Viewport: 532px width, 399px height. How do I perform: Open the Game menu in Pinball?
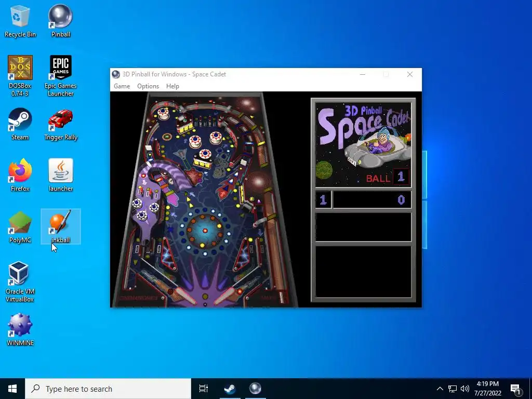tap(122, 86)
